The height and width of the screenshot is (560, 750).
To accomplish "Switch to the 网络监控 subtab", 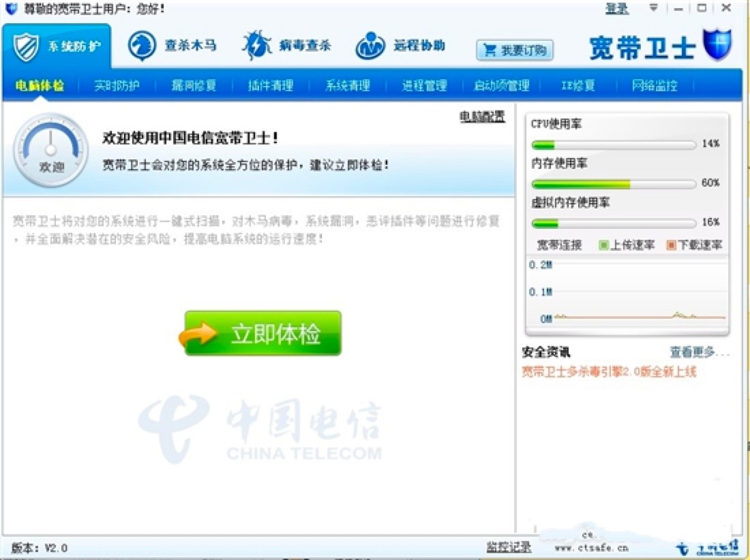I will (x=655, y=86).
